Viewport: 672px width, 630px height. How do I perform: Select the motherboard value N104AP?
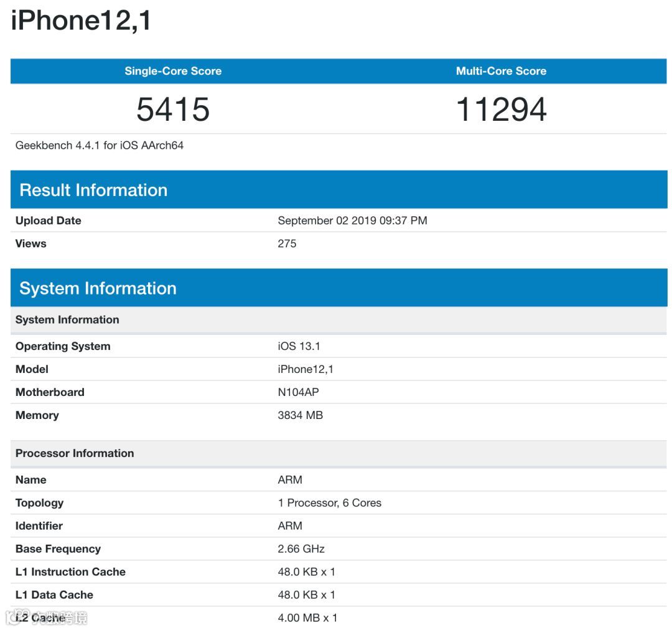298,392
